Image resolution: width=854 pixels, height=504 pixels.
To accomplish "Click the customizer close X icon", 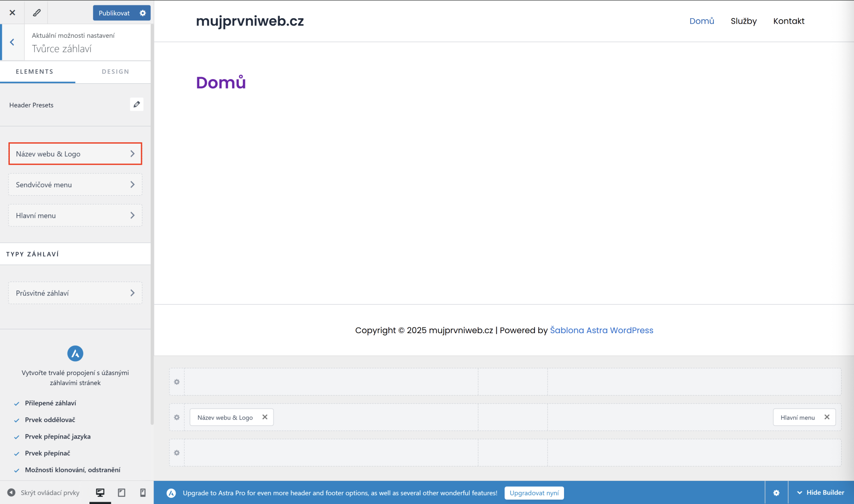I will 12,12.
